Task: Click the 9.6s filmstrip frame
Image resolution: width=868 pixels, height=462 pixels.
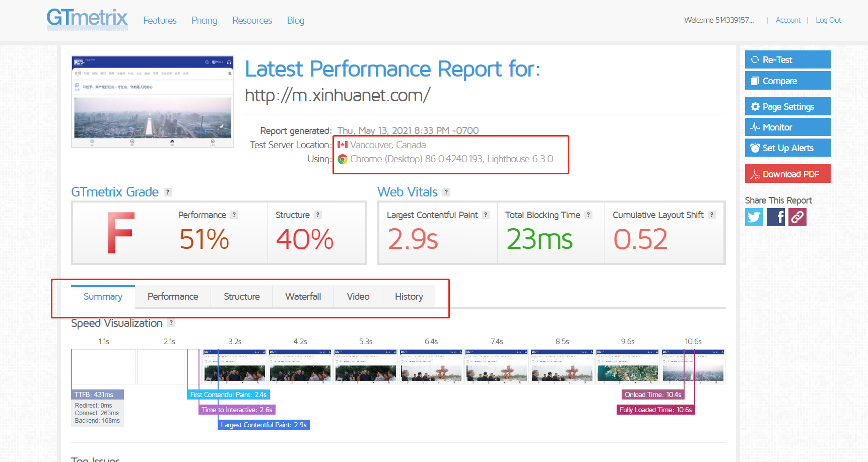Action: click(627, 367)
